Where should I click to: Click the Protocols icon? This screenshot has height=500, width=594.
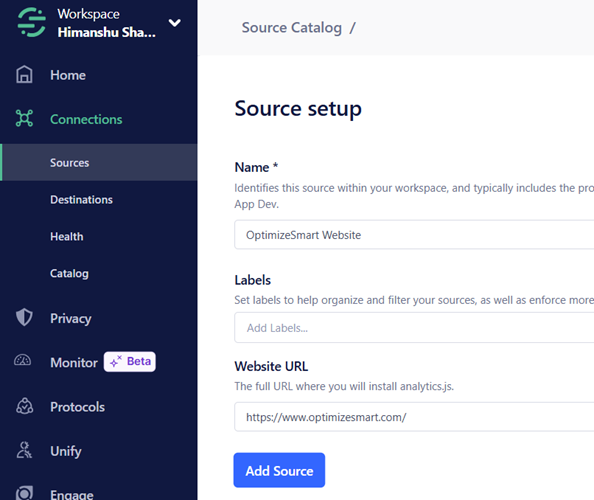(x=25, y=406)
